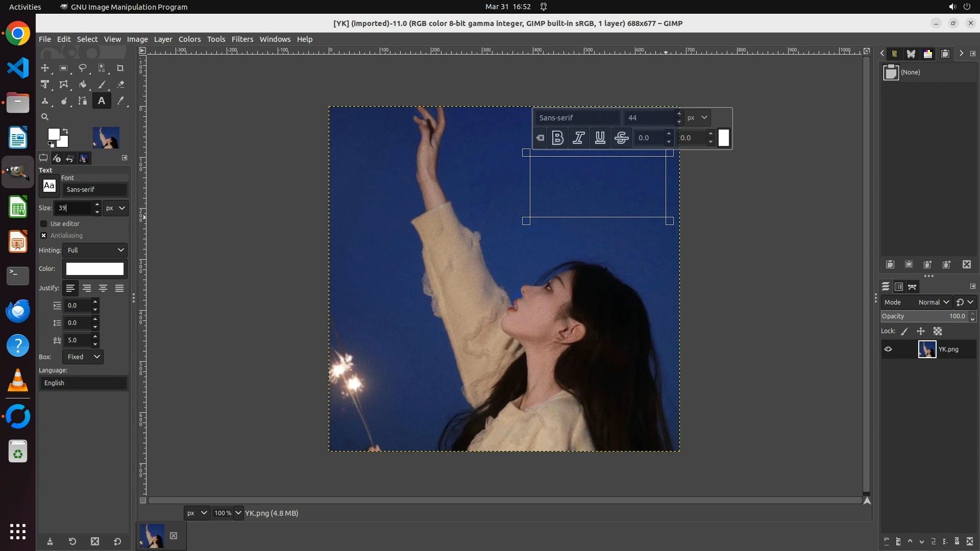980x551 pixels.
Task: Click the text Size input field
Action: pyautogui.click(x=73, y=208)
